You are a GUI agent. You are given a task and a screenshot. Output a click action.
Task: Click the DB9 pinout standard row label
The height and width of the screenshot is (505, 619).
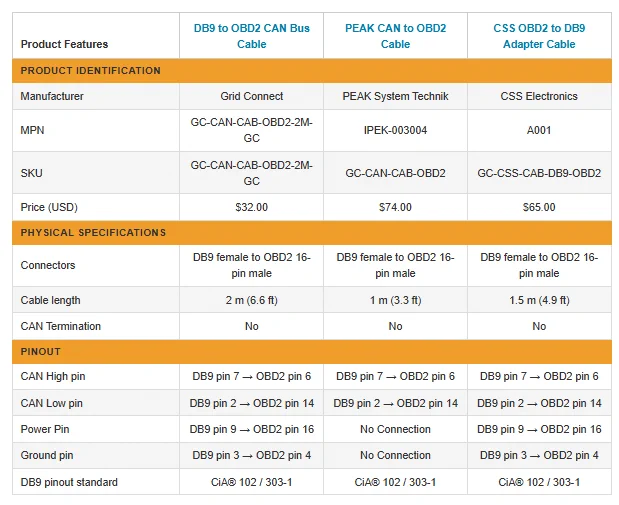(x=69, y=482)
